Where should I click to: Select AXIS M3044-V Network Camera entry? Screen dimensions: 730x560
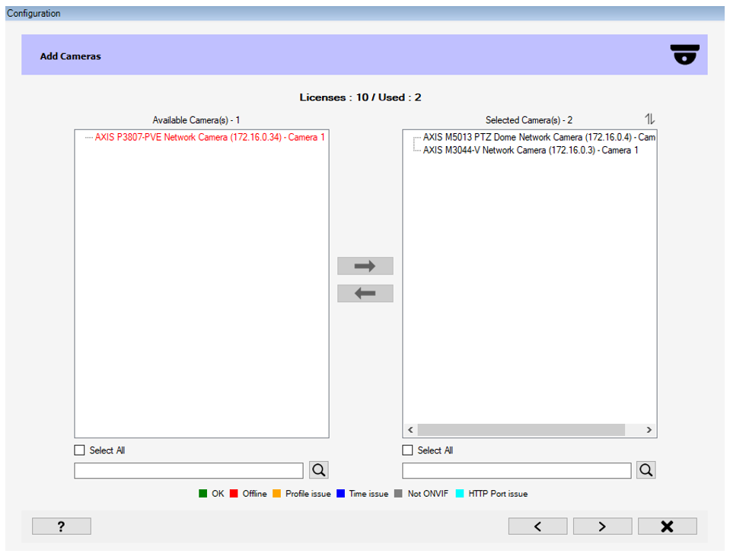530,151
